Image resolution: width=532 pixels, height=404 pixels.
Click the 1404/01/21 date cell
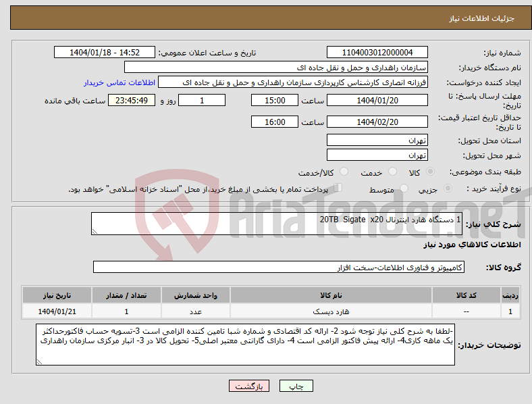tap(57, 311)
